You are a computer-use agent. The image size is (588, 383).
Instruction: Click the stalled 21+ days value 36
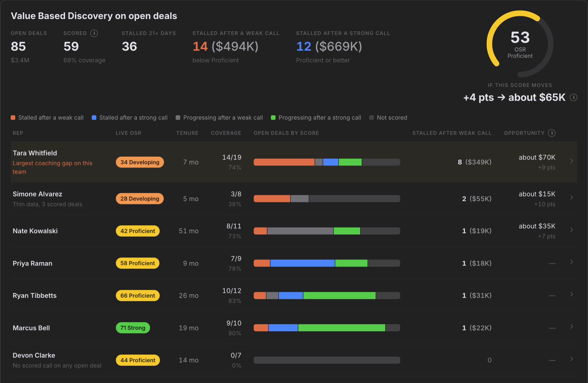click(129, 46)
